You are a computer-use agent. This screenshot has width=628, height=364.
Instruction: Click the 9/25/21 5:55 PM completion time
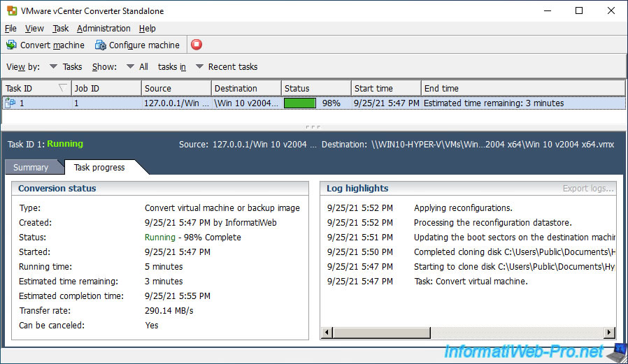tap(178, 296)
